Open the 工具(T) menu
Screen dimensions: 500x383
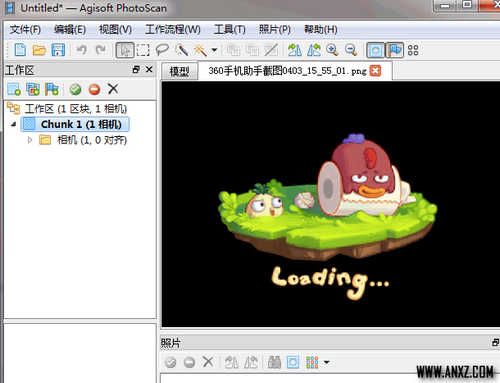(x=229, y=29)
